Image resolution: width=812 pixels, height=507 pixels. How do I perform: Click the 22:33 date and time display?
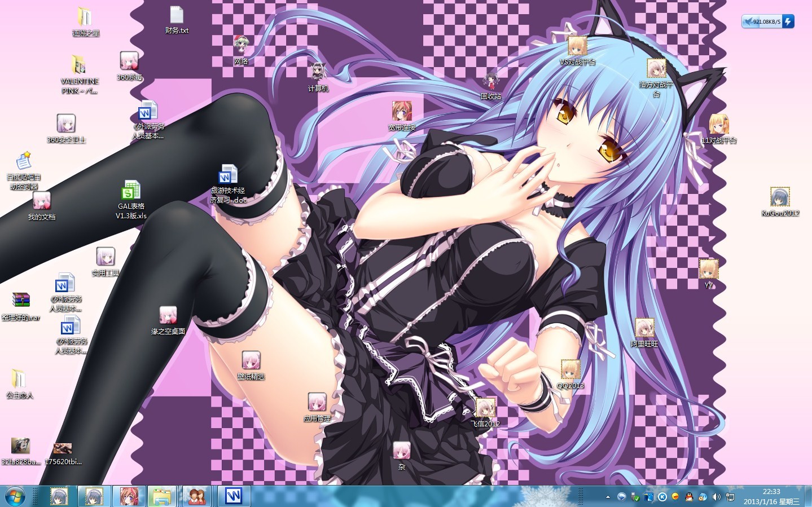pyautogui.click(x=771, y=496)
